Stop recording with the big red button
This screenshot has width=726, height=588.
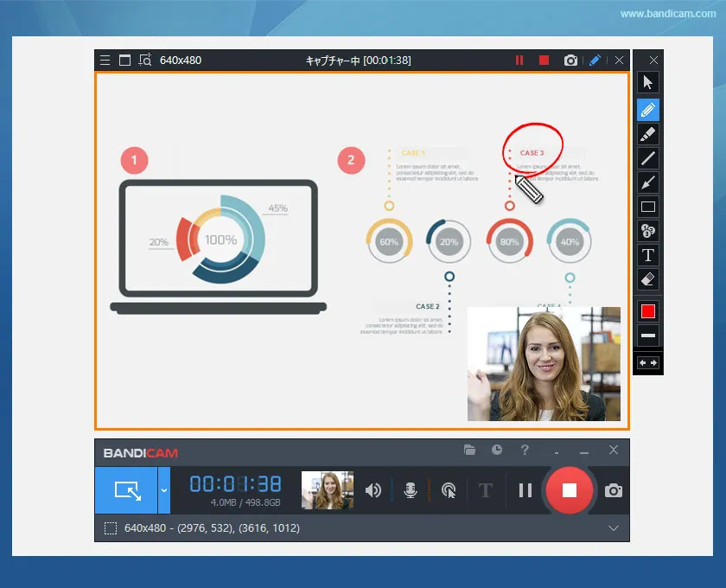(x=570, y=490)
